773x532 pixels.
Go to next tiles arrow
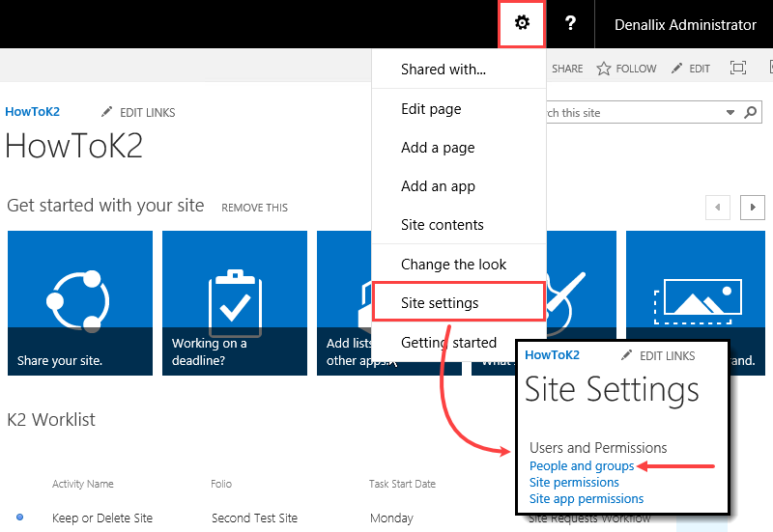753,208
